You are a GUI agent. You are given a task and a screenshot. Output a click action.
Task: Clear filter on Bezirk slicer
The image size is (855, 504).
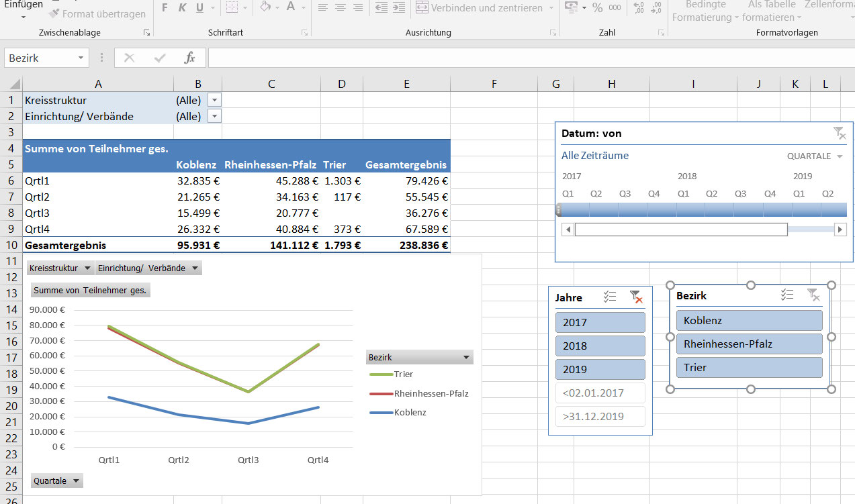coord(813,295)
